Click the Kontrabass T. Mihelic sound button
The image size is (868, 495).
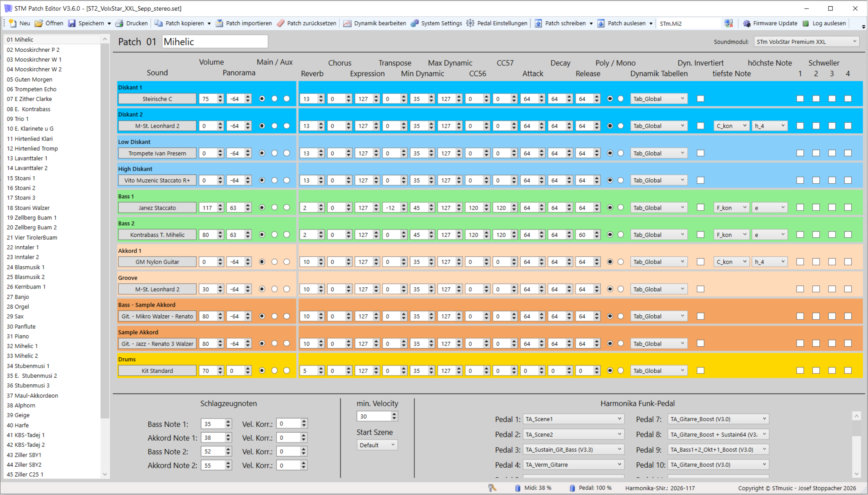[x=157, y=235]
